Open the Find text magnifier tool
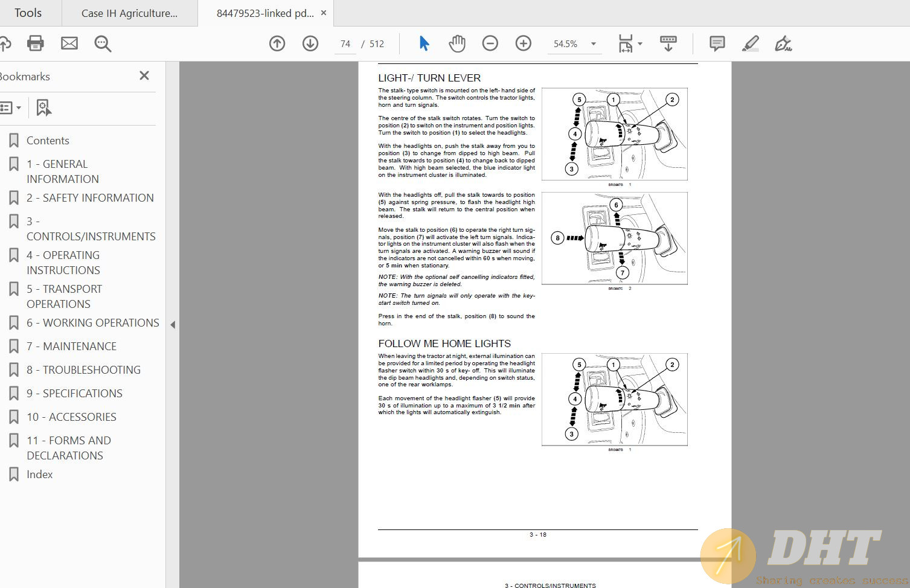 (103, 43)
